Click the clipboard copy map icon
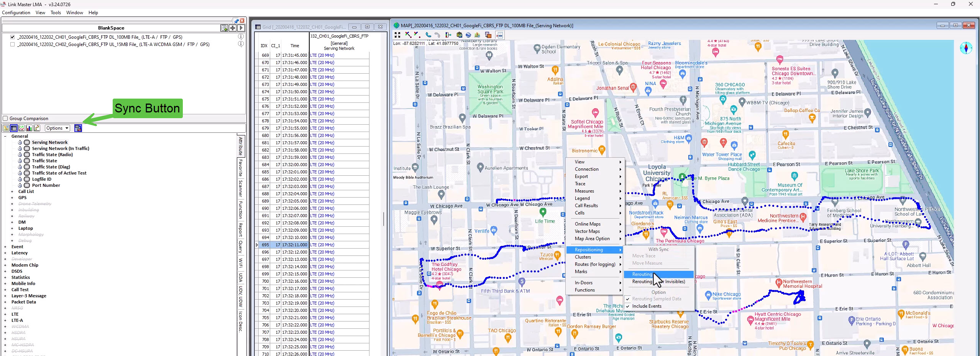The height and width of the screenshot is (356, 980). click(459, 35)
